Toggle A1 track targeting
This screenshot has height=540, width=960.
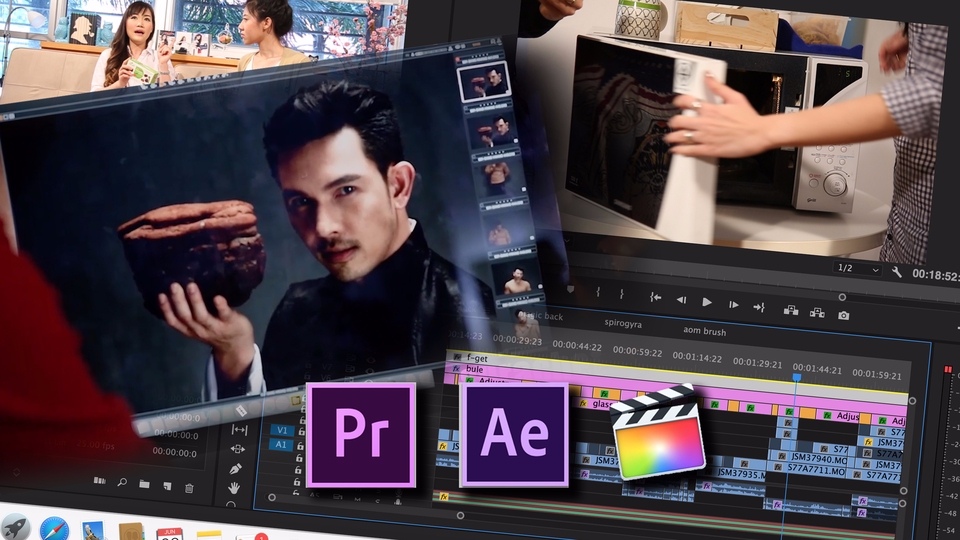click(280, 444)
